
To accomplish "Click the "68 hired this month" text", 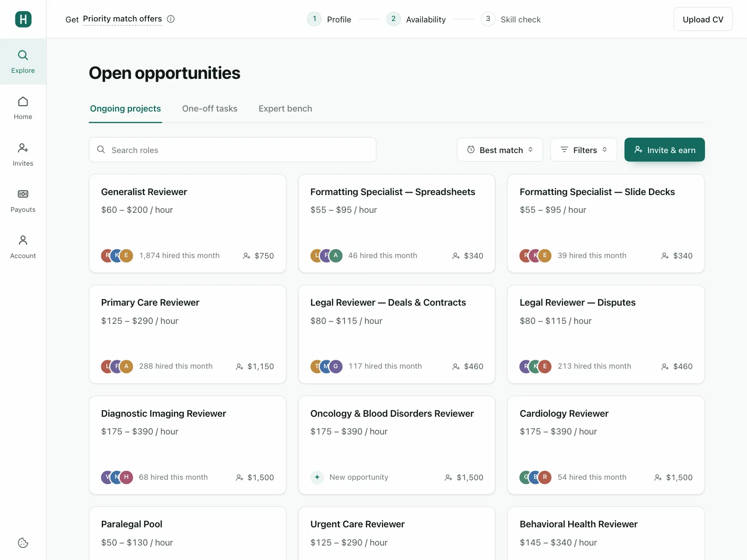I will coord(173,477).
